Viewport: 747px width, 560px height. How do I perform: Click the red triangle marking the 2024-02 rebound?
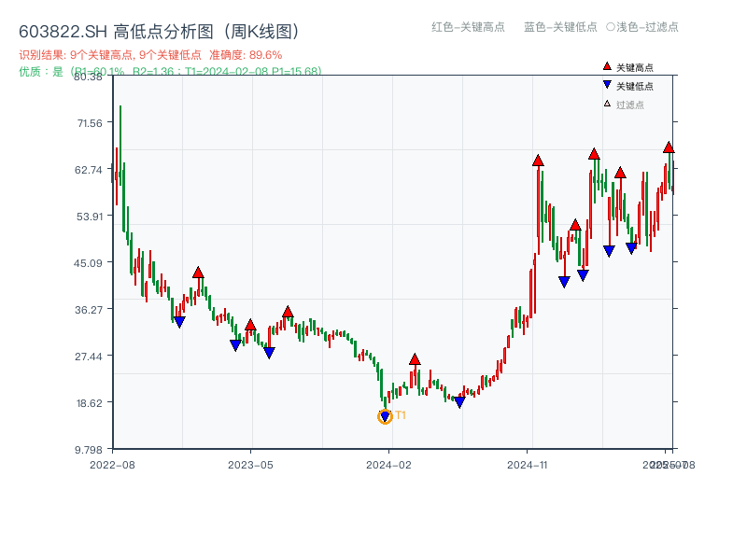pos(414,357)
